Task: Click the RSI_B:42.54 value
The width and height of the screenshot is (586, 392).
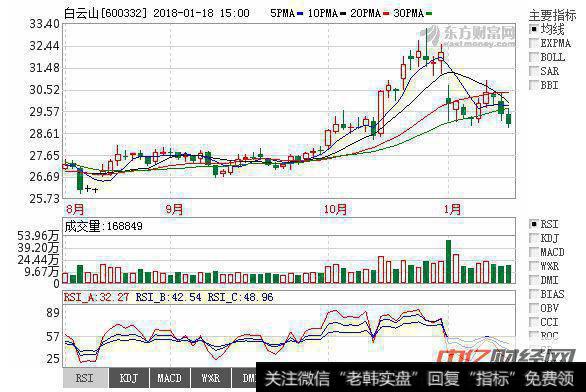Action: tap(168, 297)
